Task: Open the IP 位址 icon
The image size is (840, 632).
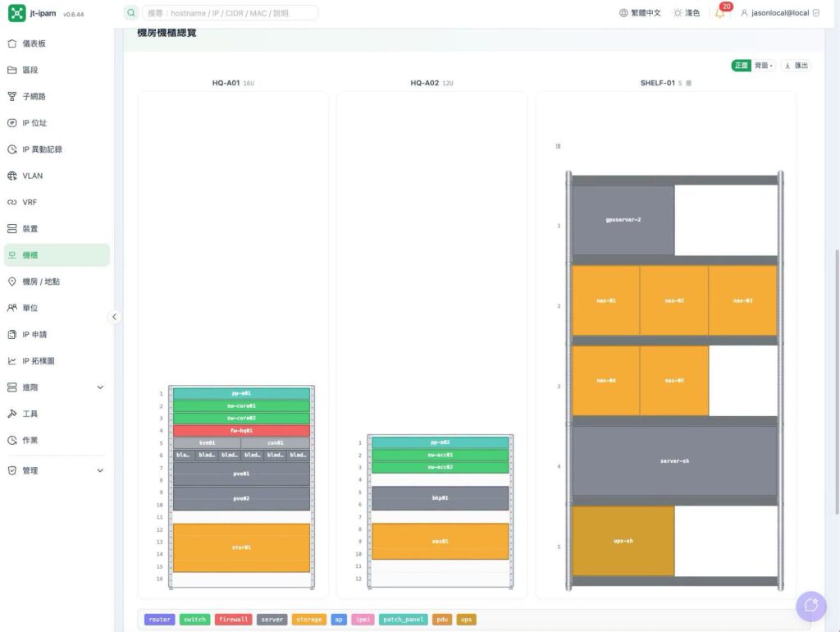Action: point(12,123)
